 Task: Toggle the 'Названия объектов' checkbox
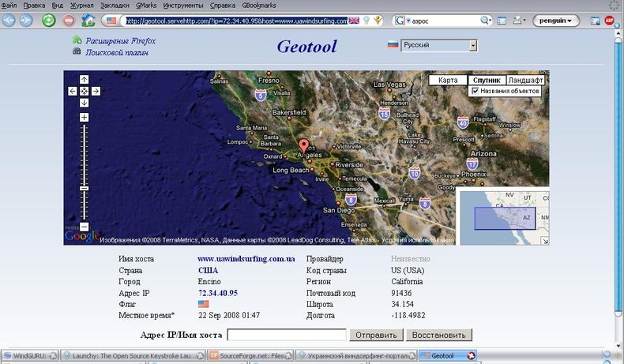(475, 91)
